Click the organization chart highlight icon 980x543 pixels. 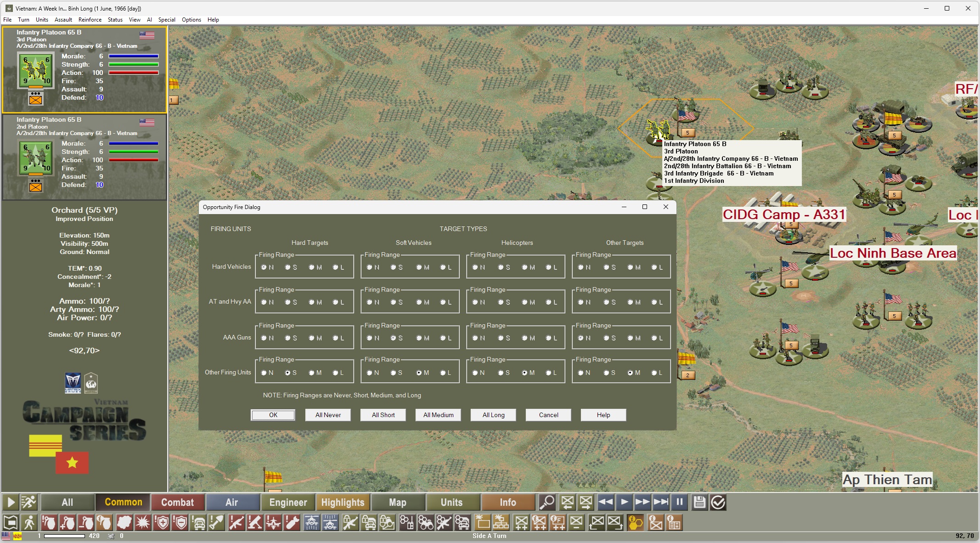[x=501, y=523]
